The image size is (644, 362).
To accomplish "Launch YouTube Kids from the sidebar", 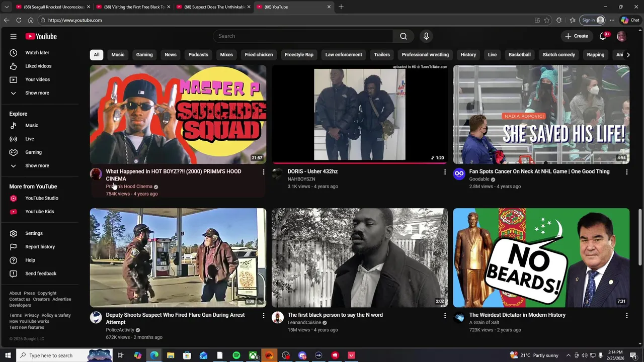I will click(39, 212).
